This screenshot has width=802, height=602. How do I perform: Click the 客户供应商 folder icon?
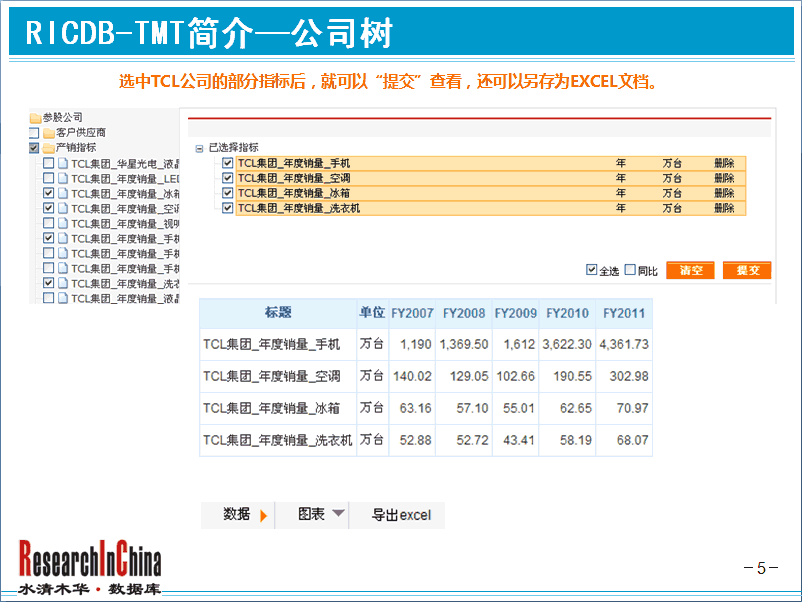coord(49,133)
